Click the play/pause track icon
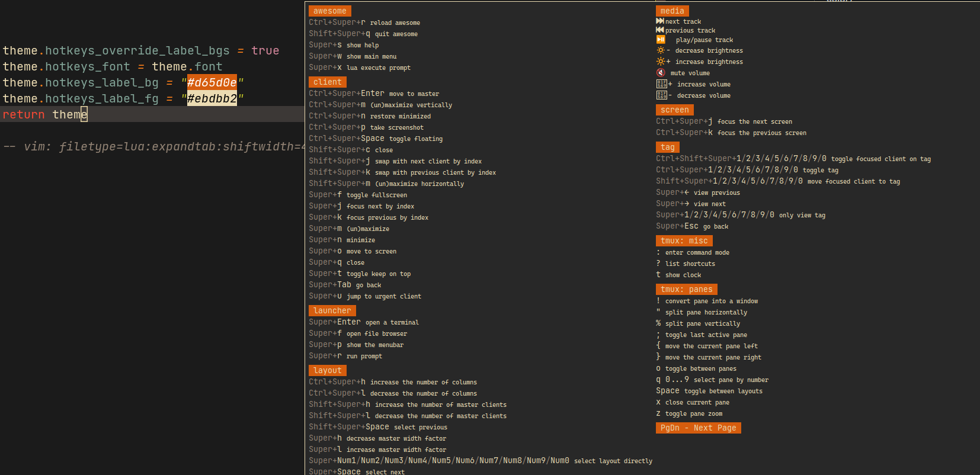980x475 pixels. [x=661, y=40]
